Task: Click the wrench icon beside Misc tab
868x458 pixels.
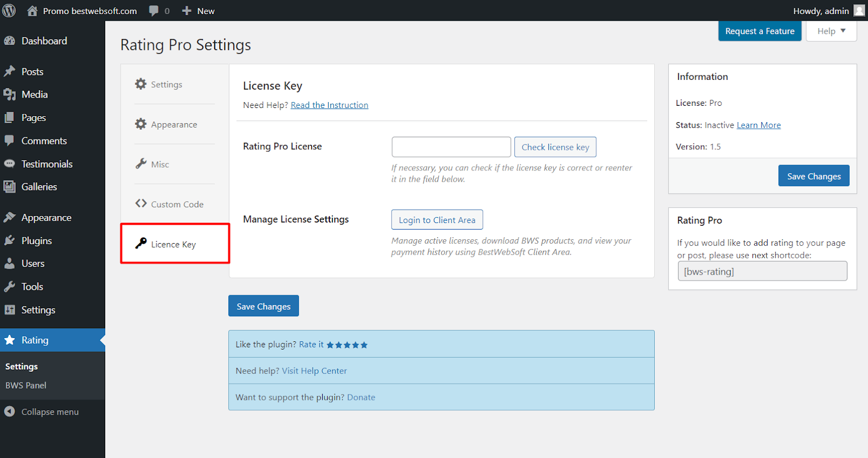Action: (x=141, y=163)
